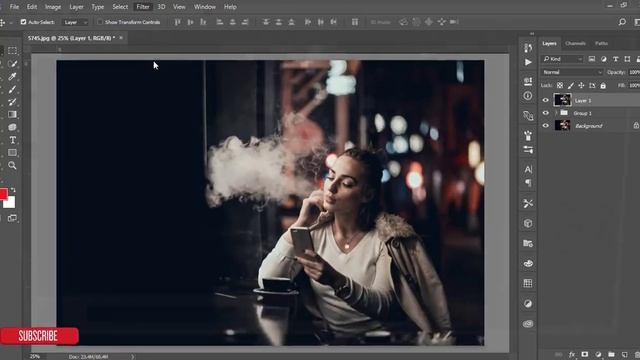Filter layers by shape layers icon
The height and width of the screenshot is (360, 640).
(x=627, y=59)
